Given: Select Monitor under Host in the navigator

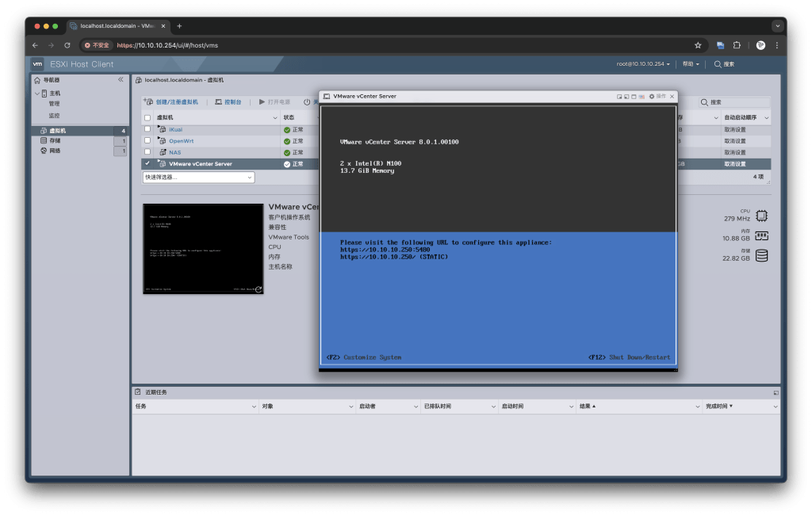Looking at the screenshot, I should click(55, 116).
